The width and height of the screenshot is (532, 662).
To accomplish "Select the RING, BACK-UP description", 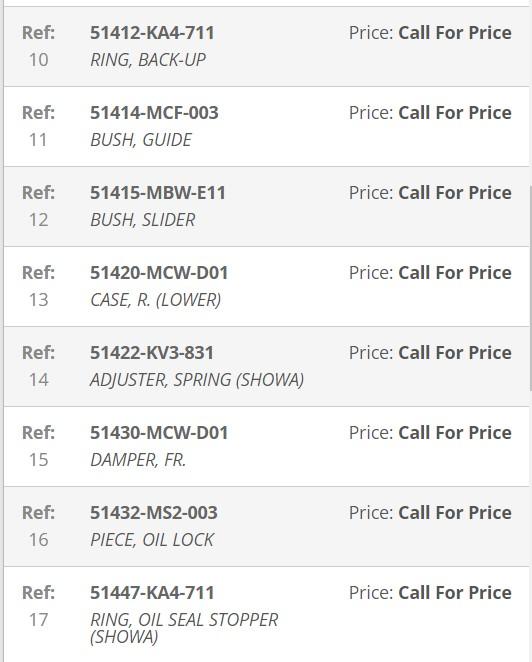I will (x=148, y=60).
